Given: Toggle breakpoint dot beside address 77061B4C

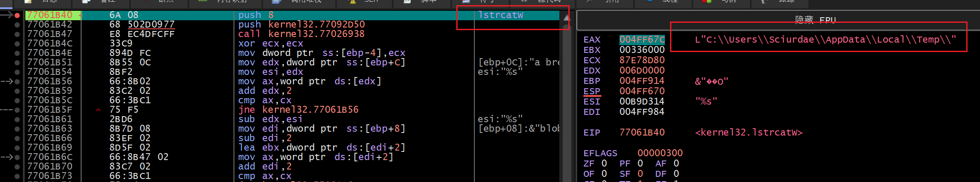Looking at the screenshot, I should pos(17,43).
